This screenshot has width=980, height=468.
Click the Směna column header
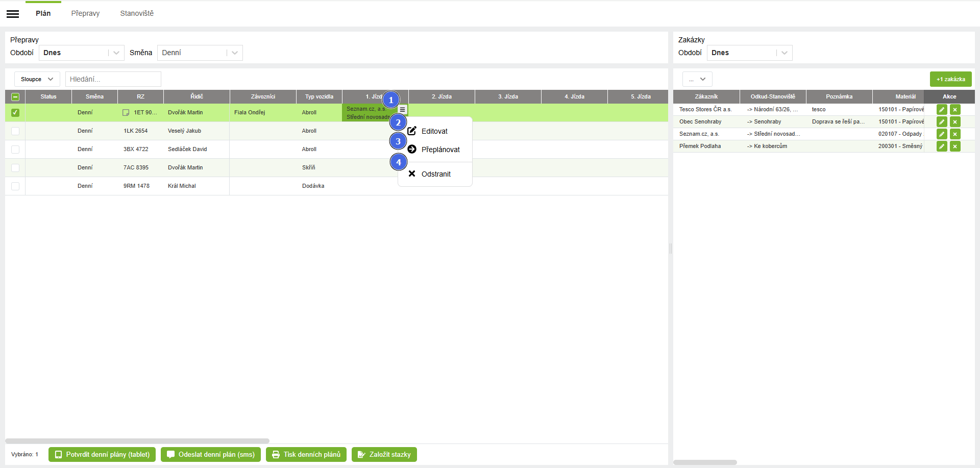(x=94, y=96)
